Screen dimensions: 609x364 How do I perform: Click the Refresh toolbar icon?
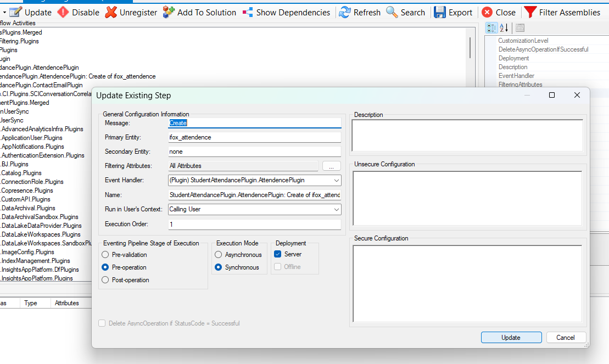(x=345, y=12)
